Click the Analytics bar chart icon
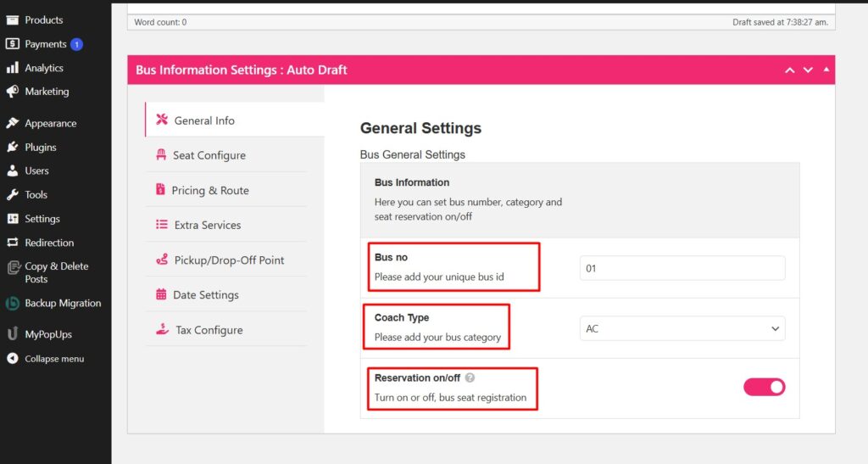This screenshot has width=868, height=464. [12, 68]
